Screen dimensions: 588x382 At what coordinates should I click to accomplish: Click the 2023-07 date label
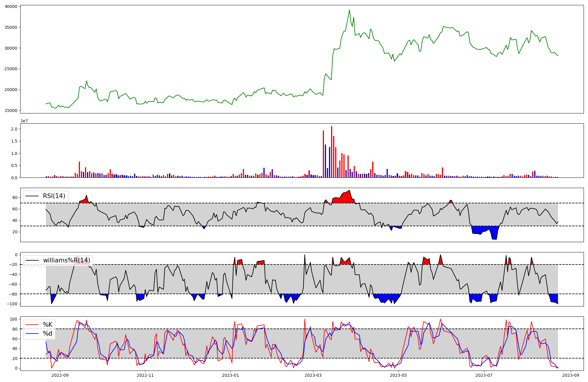pyautogui.click(x=484, y=375)
